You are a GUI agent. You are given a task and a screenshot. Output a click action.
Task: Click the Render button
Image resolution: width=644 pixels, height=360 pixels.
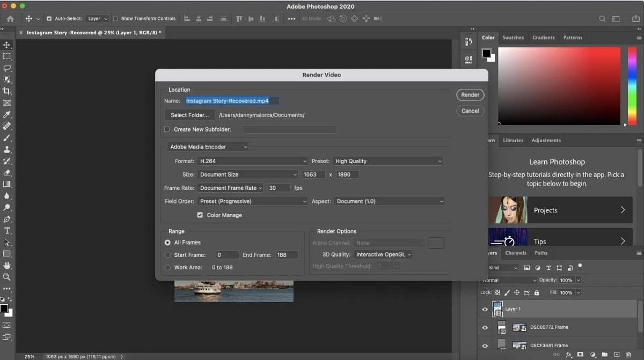tap(470, 95)
